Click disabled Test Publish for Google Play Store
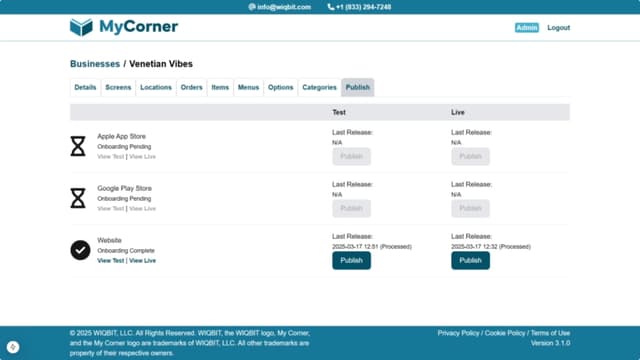The image size is (640, 360). [351, 208]
